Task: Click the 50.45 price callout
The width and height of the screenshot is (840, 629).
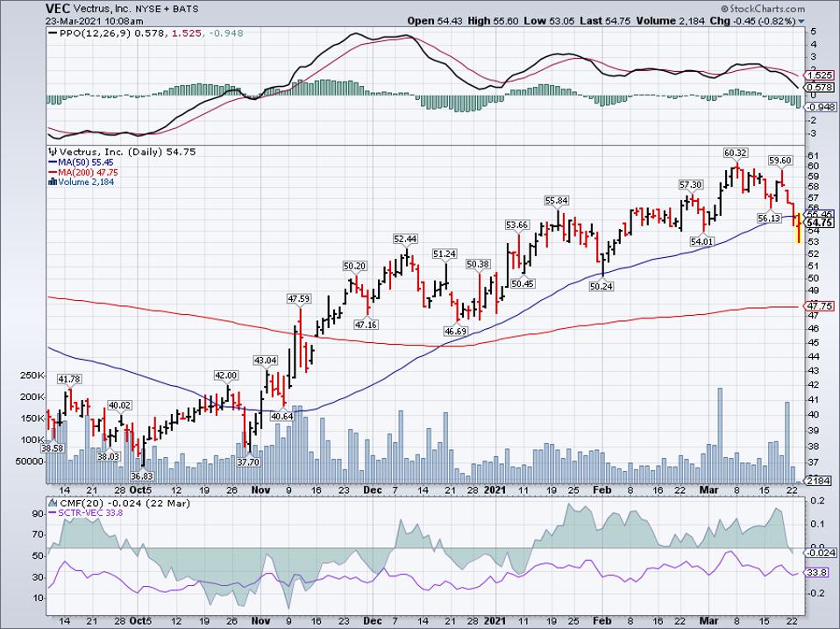Action: [x=523, y=283]
